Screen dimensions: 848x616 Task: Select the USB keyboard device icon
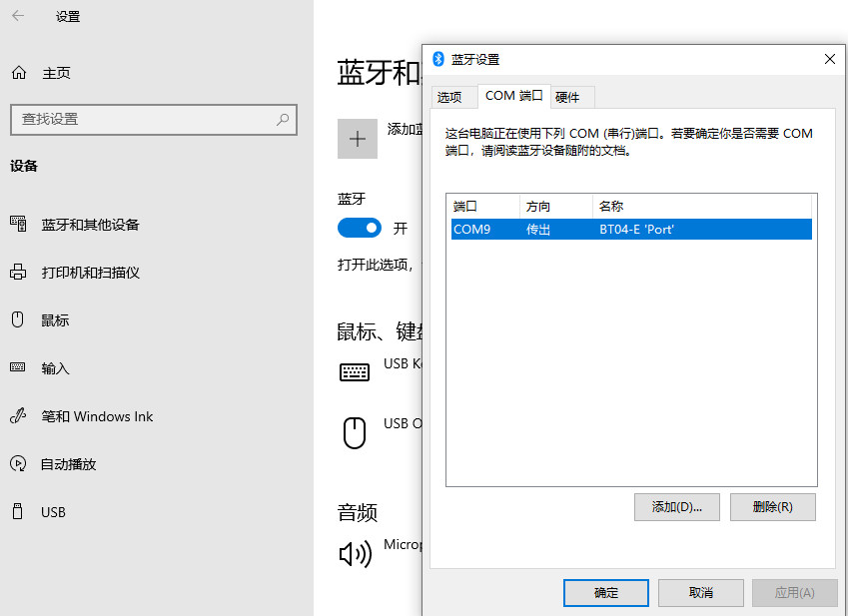[x=355, y=371]
